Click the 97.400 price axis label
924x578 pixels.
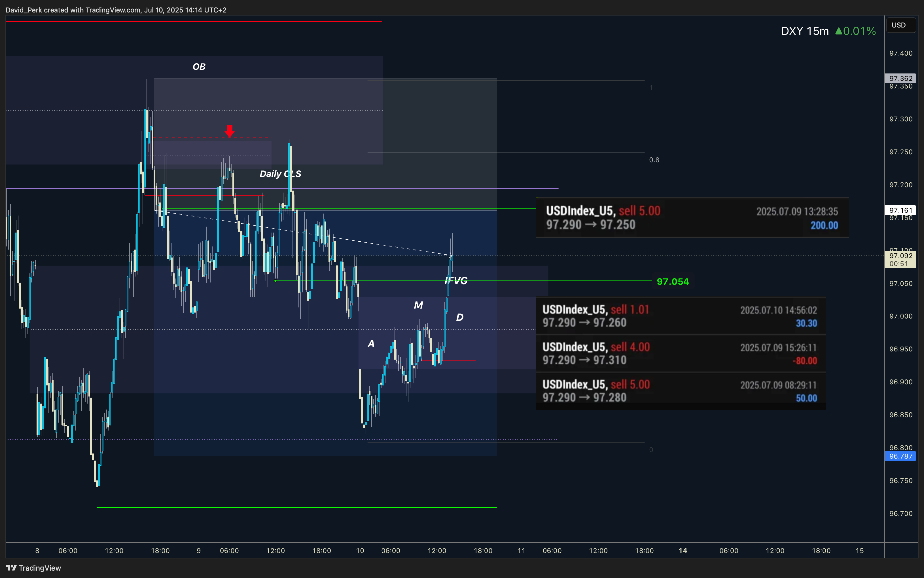901,53
